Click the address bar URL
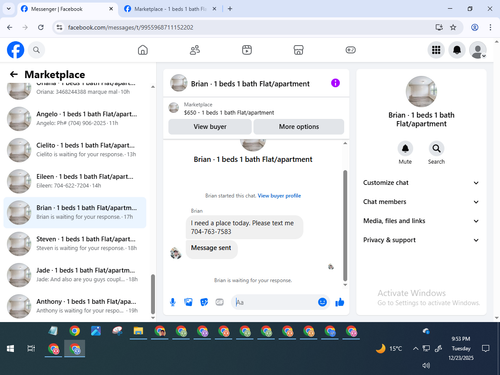 (130, 27)
